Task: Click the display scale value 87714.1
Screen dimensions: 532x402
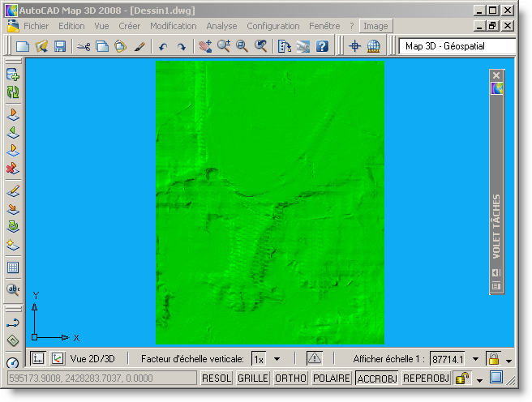Action: tap(448, 359)
